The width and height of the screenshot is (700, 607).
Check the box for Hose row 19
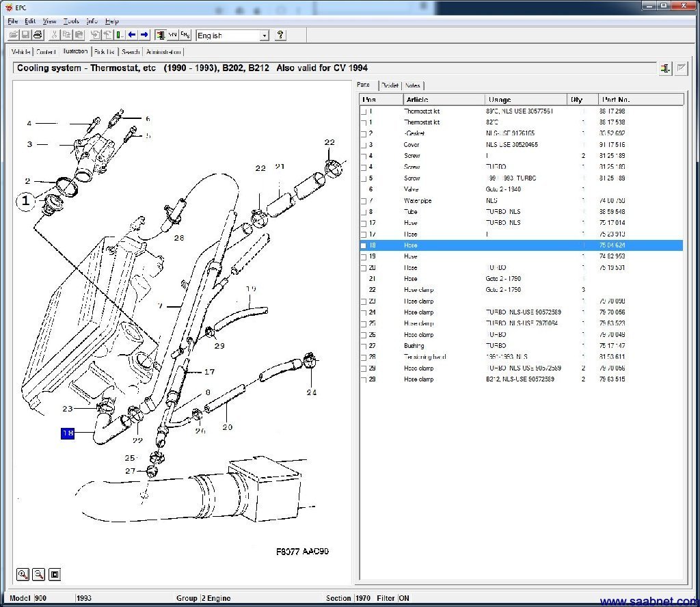click(x=364, y=257)
